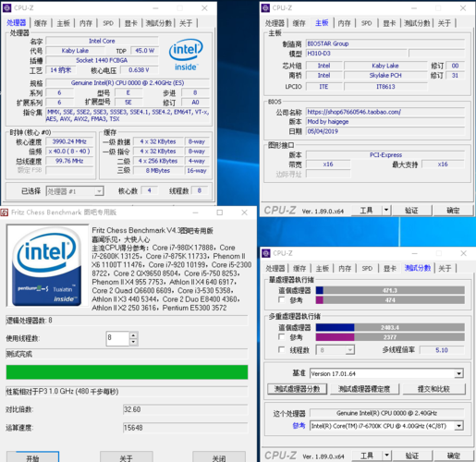Image resolution: width=476 pixels, height=462 pixels.
Task: Click the 运算速度 value field showing 15648
Action: point(185,428)
